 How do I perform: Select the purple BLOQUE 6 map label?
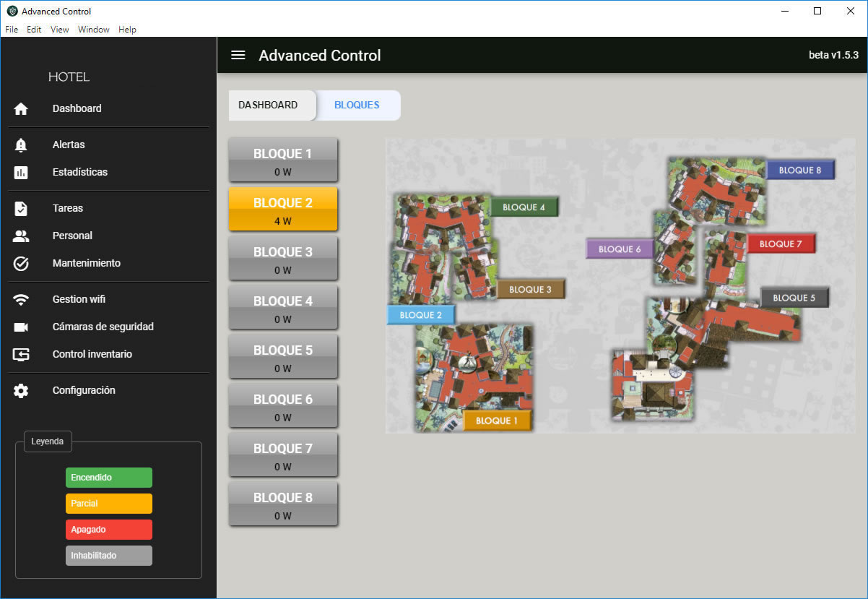point(620,249)
